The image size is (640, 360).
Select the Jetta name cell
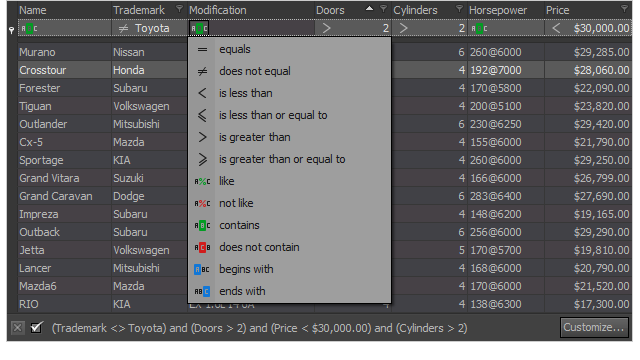(x=64, y=250)
